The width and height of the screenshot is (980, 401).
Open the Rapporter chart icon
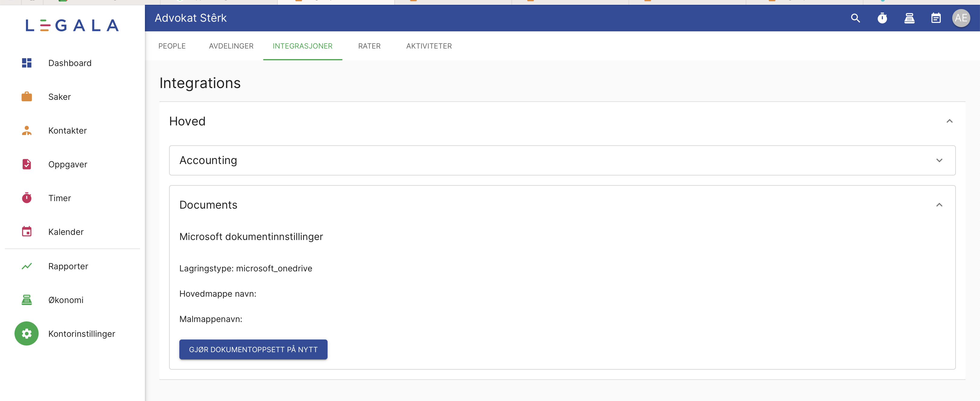tap(27, 266)
